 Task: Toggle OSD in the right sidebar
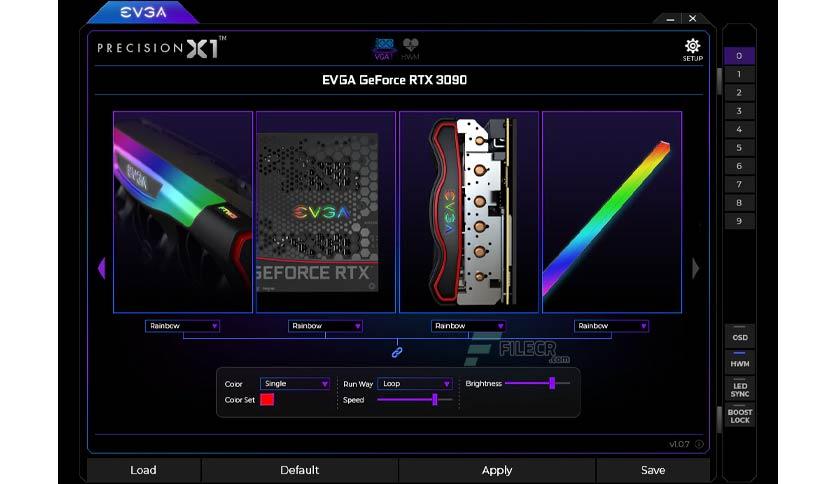739,336
